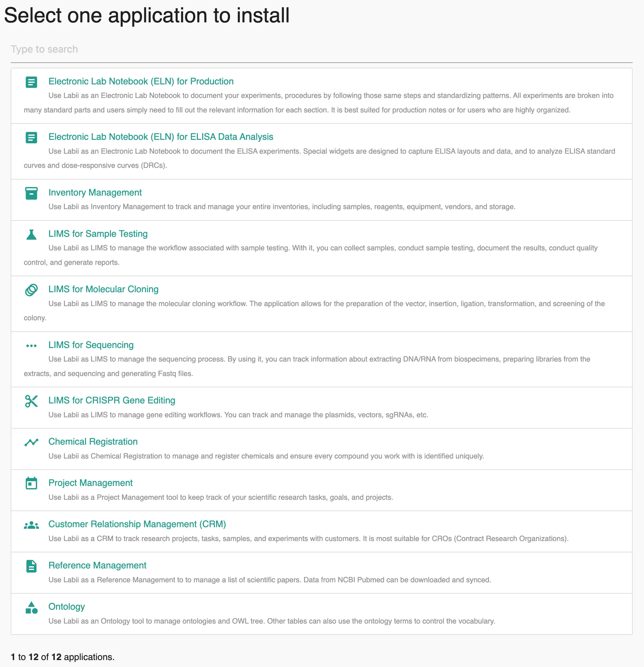Screen dimensions: 644x667
Task: Click the ELN for Production notebook icon
Action: point(31,82)
